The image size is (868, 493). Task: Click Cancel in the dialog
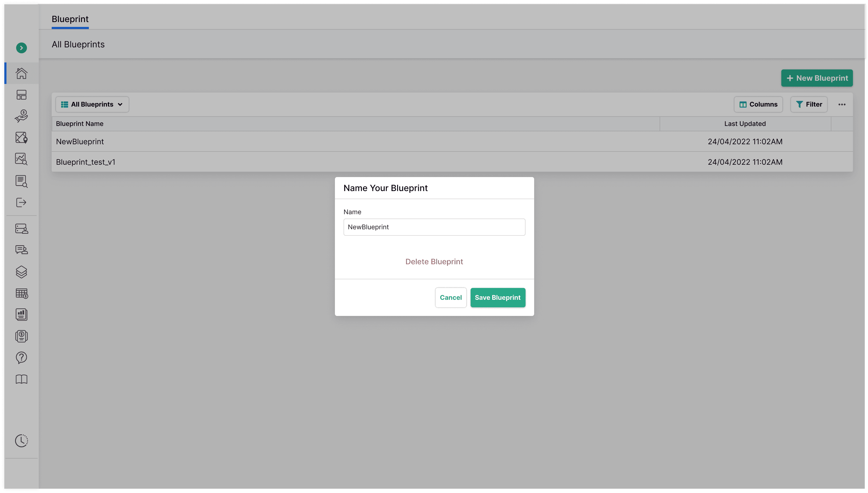[450, 297]
